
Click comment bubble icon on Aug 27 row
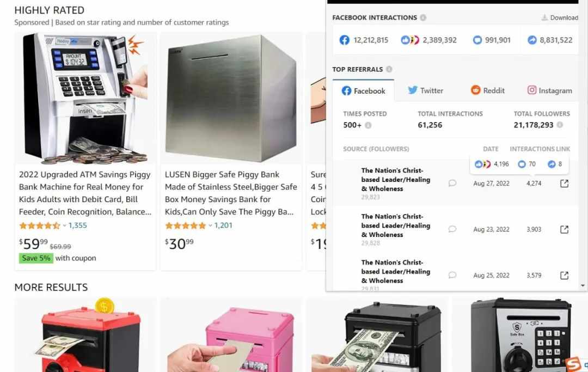[x=452, y=183]
